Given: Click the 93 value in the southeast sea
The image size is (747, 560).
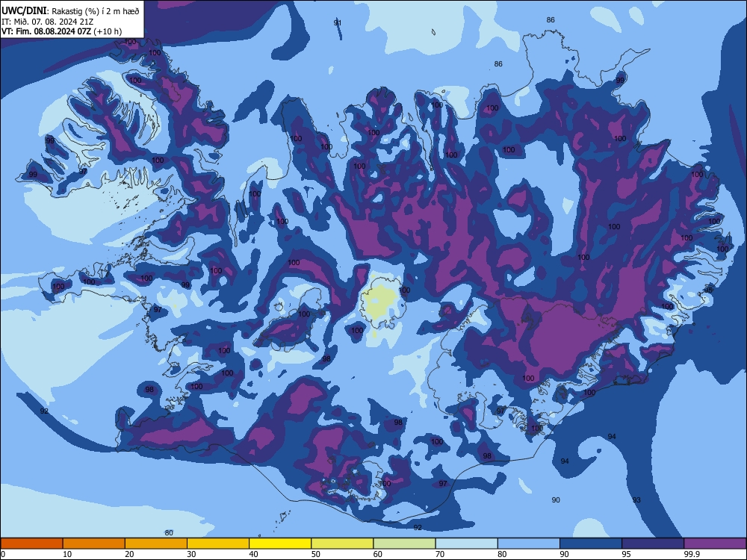Looking at the screenshot, I should [x=636, y=500].
